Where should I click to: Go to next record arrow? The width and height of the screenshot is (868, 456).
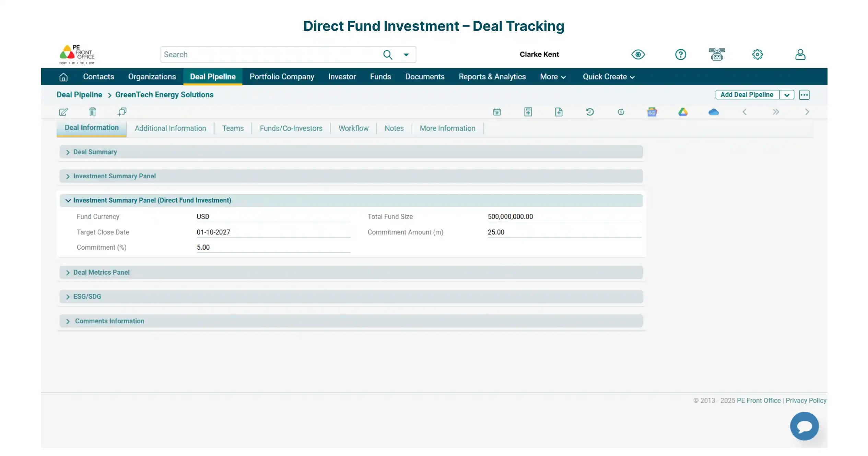click(x=807, y=112)
